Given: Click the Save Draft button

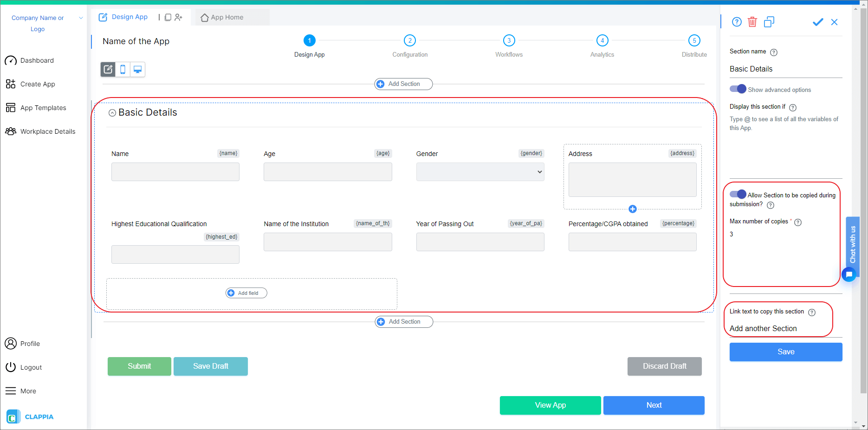Looking at the screenshot, I should tap(210, 366).
